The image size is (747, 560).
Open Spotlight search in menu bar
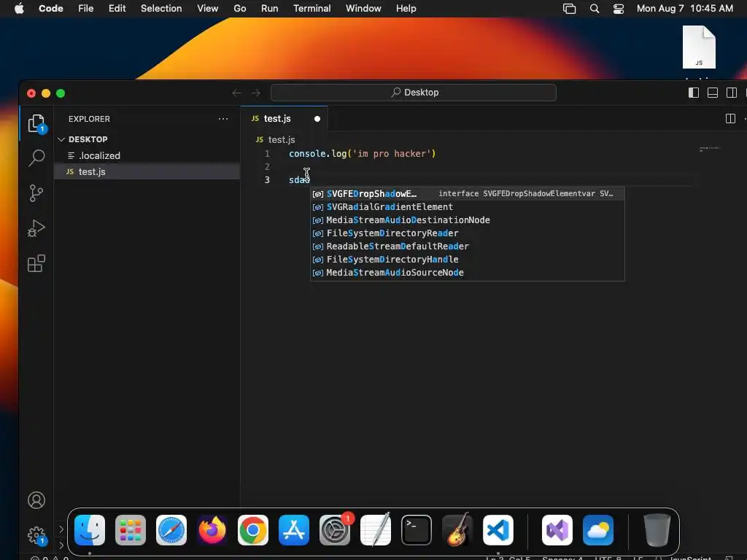coord(594,9)
